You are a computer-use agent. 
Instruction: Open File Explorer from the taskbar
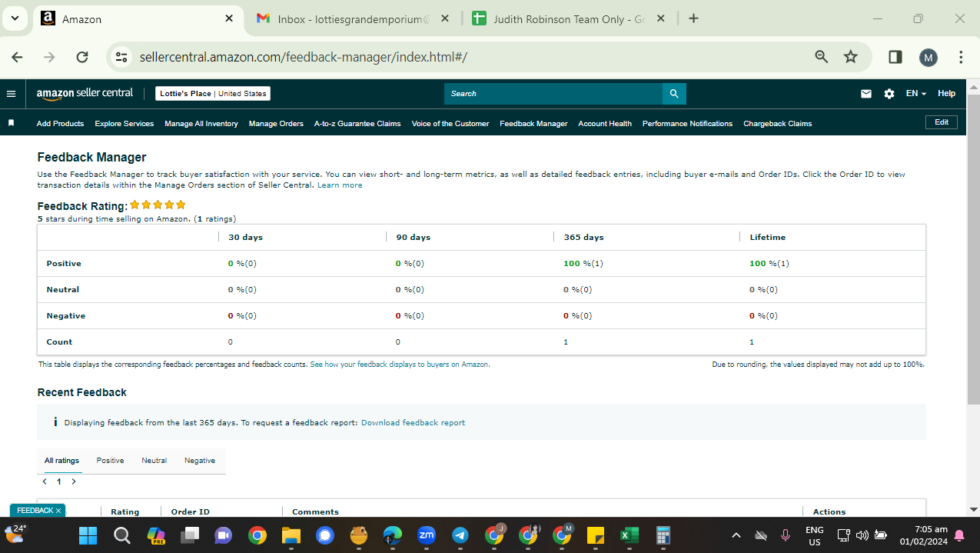(x=291, y=535)
